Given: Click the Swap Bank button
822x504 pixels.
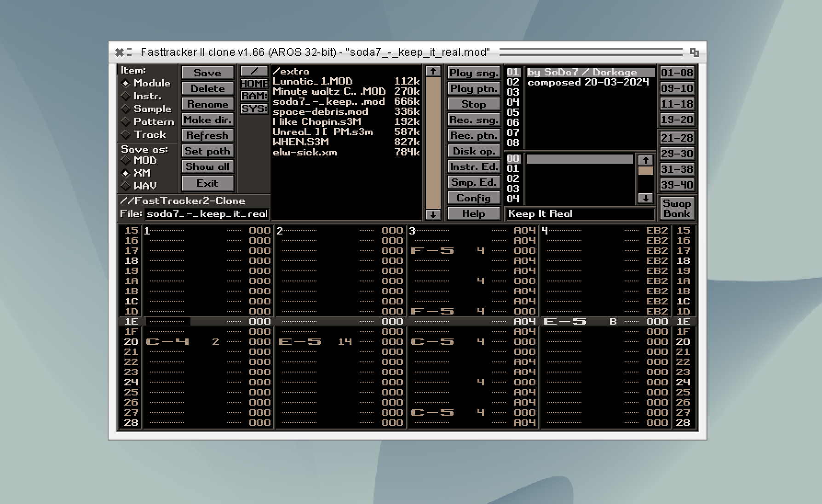Looking at the screenshot, I should click(677, 208).
